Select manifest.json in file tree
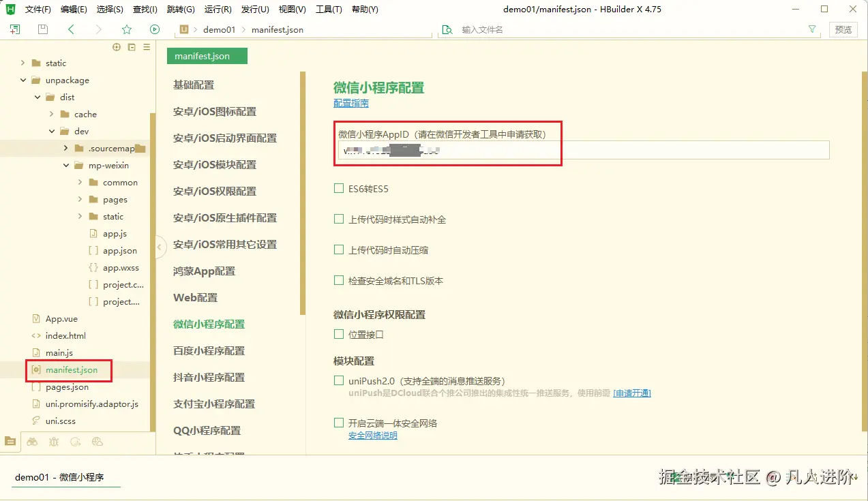The image size is (868, 501). [x=72, y=370]
